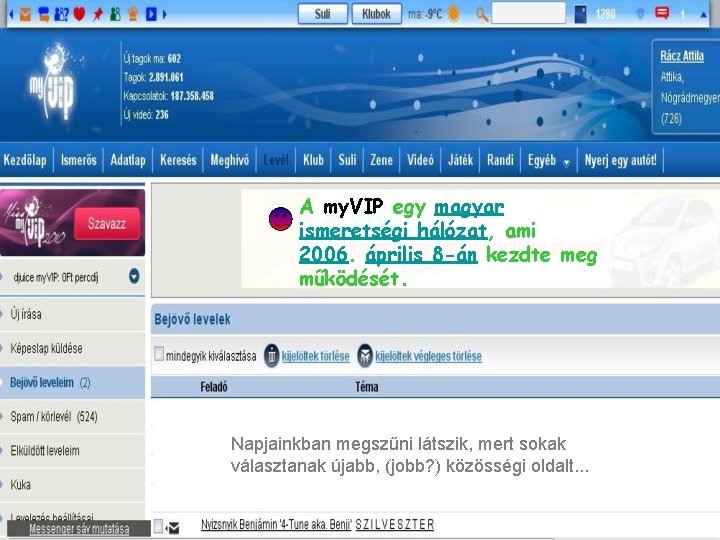The height and width of the screenshot is (540, 720).
Task: Select 'Új írása' in the sidebar
Action: pos(73,314)
